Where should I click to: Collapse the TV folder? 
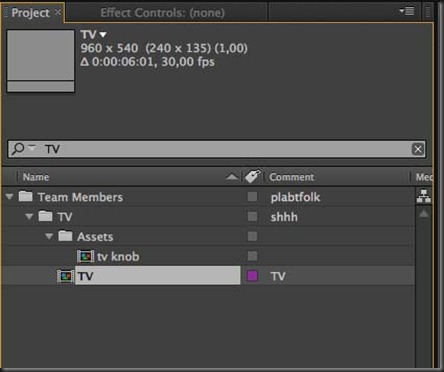pos(29,217)
